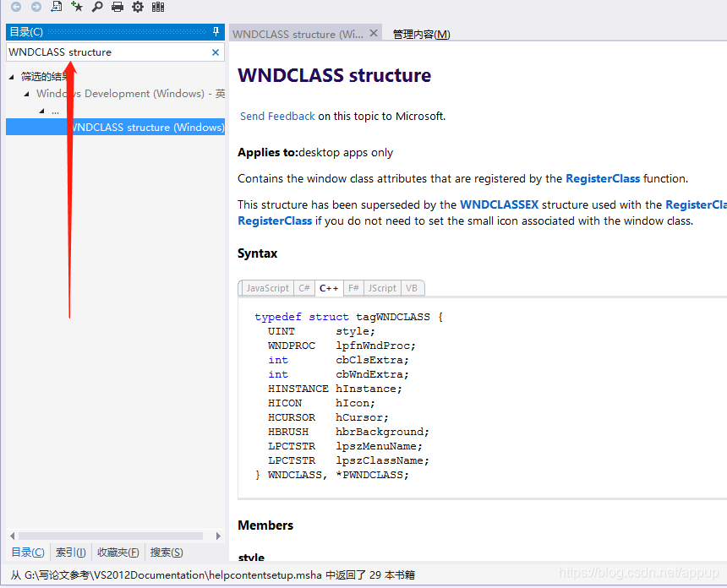
Task: Click the 'HINSTANCE' type in code
Action: [298, 389]
